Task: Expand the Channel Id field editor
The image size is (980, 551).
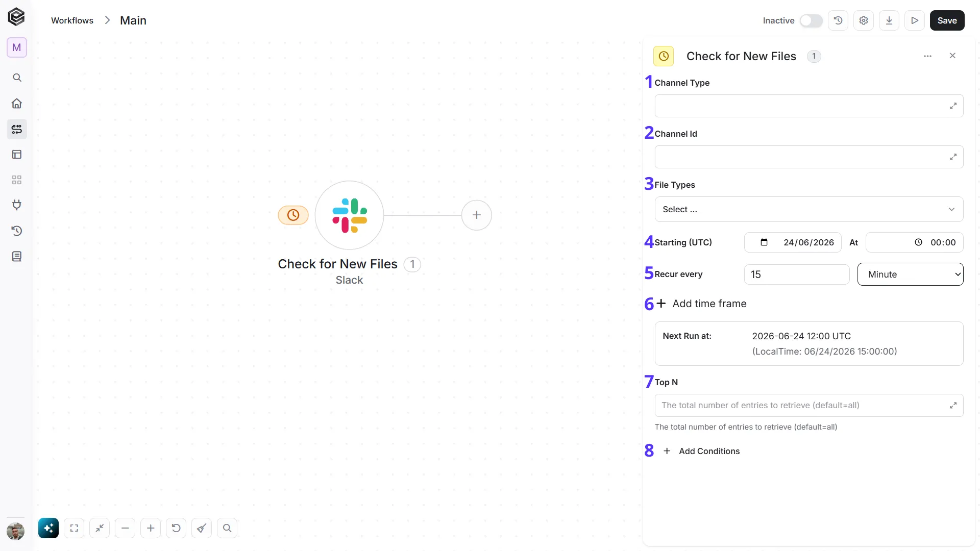Action: pyautogui.click(x=953, y=157)
